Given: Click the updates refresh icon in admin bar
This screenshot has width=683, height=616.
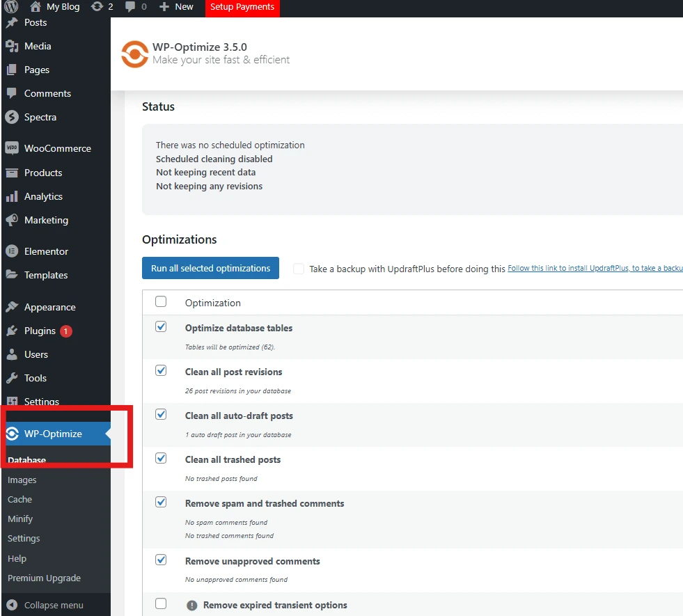Looking at the screenshot, I should (97, 7).
